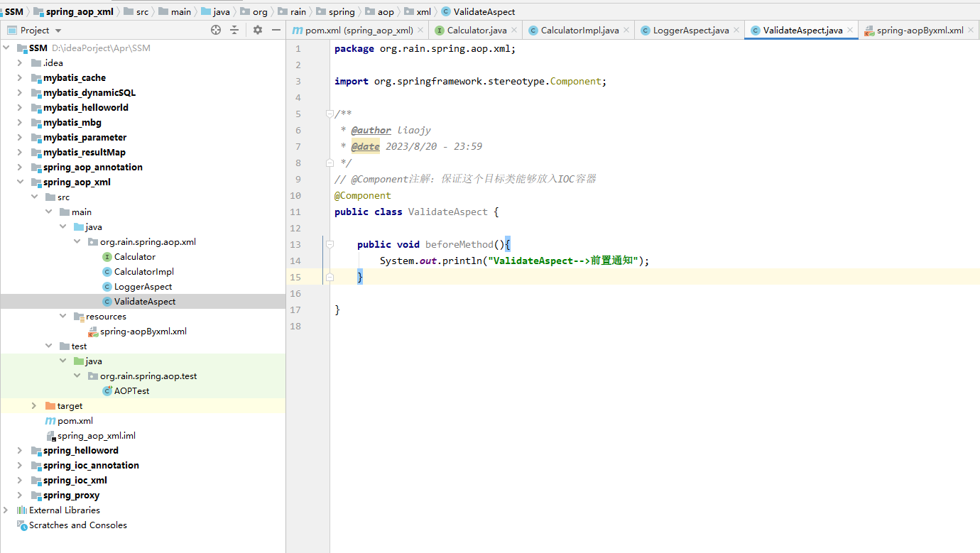980x553 pixels.
Task: Collapse the resources folder arrow
Action: coord(62,317)
